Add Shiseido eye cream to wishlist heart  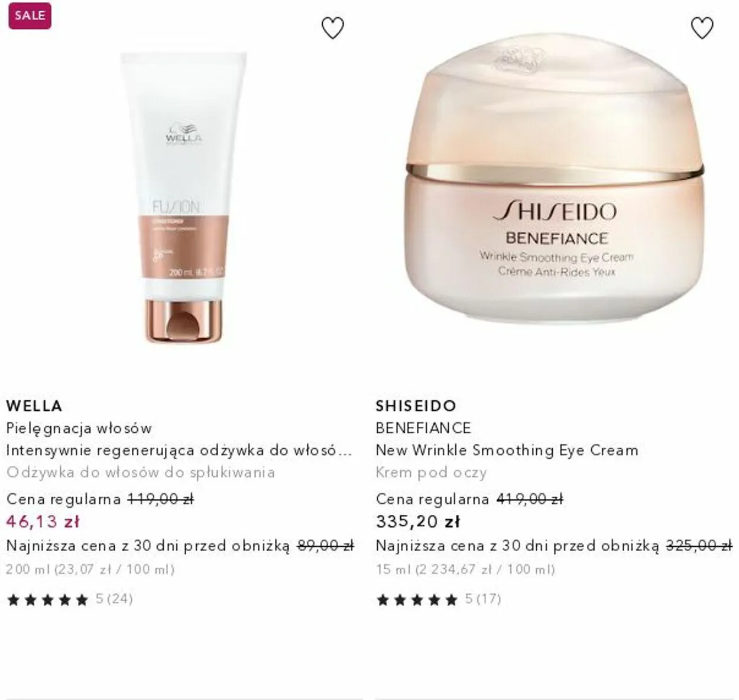[x=702, y=28]
